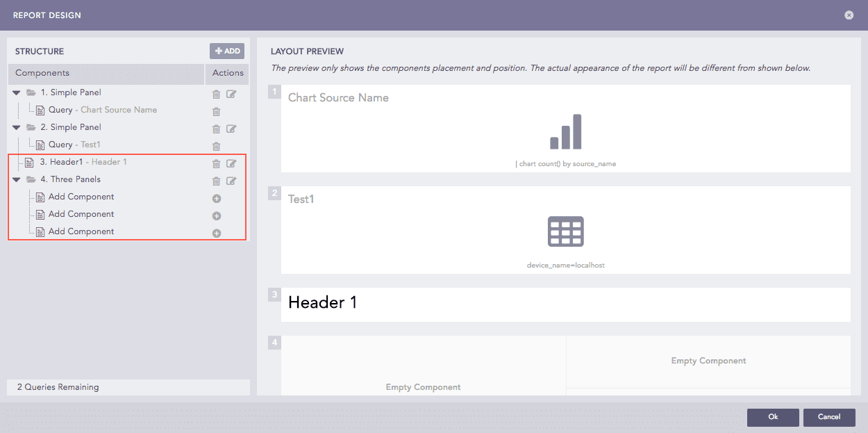The image size is (868, 433).
Task: Delete the Header1 component
Action: tap(216, 163)
